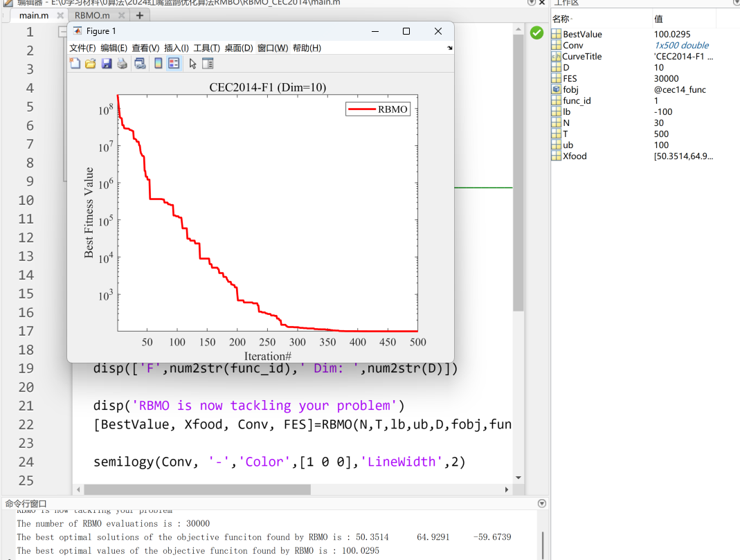The height and width of the screenshot is (560, 740).
Task: Select the Xfood variable in workspace
Action: click(575, 156)
